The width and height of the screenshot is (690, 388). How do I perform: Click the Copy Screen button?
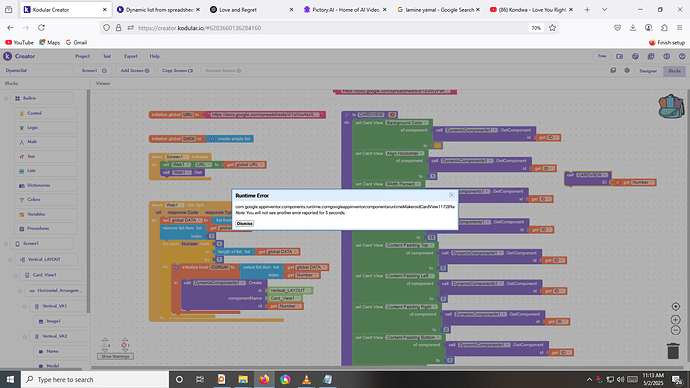click(177, 70)
